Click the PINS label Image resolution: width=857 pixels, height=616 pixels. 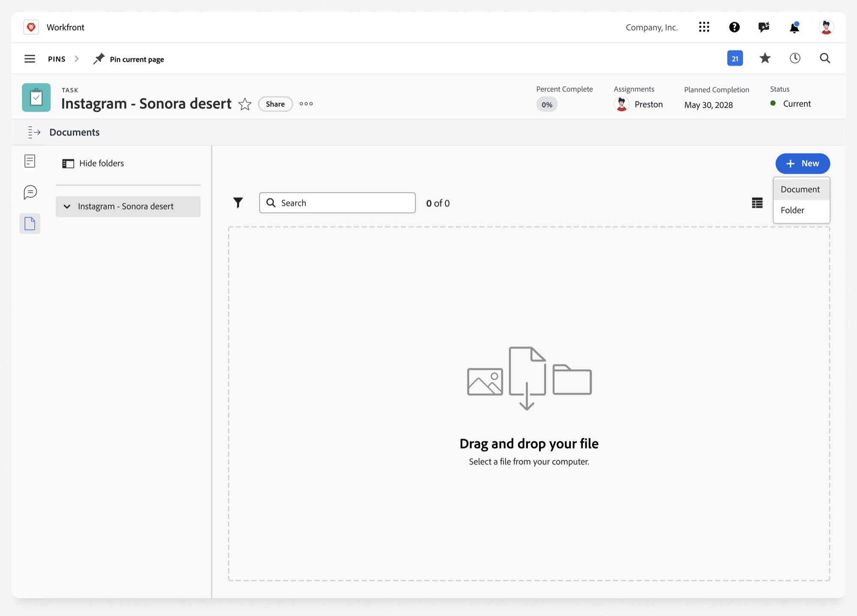(57, 59)
